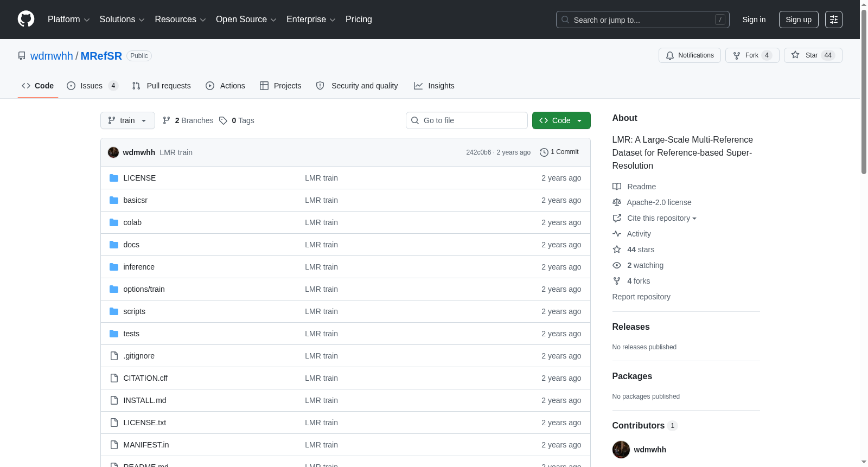
Task: Click the license scale icon in About
Action: pyautogui.click(x=617, y=202)
